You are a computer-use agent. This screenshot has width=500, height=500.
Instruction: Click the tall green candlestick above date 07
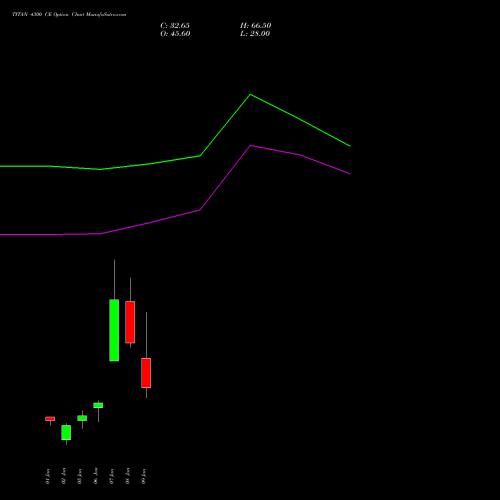pyautogui.click(x=114, y=330)
